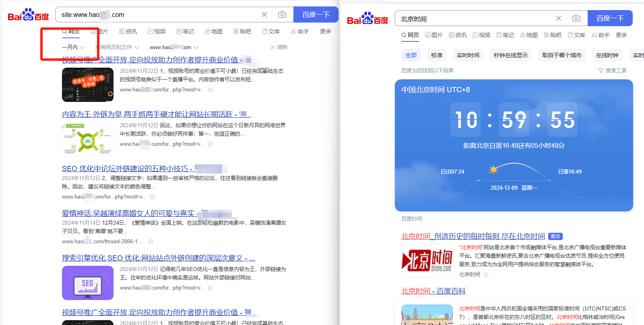Select the 校准 filter chip
This screenshot has height=325, width=644.
437,55
